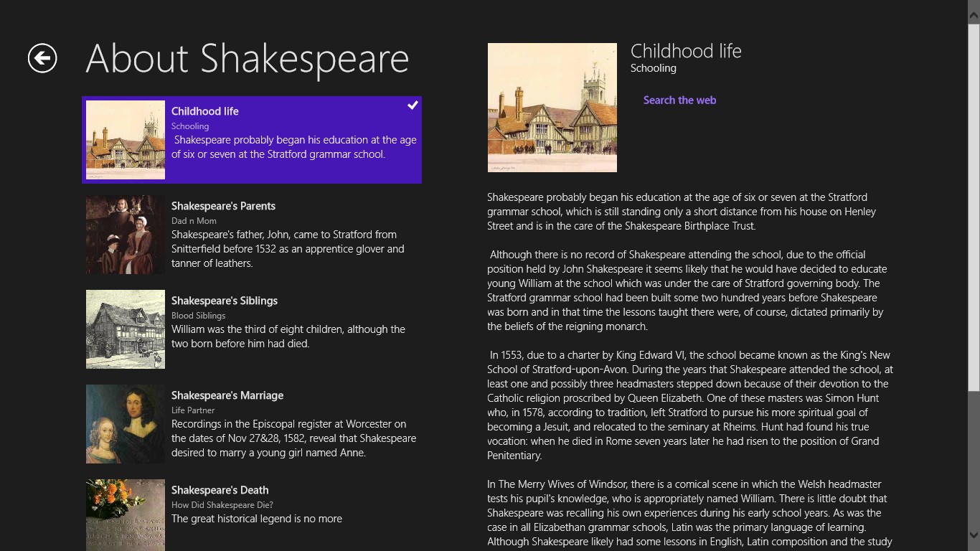Click the back arrow button
The width and height of the screenshot is (980, 551).
(42, 58)
